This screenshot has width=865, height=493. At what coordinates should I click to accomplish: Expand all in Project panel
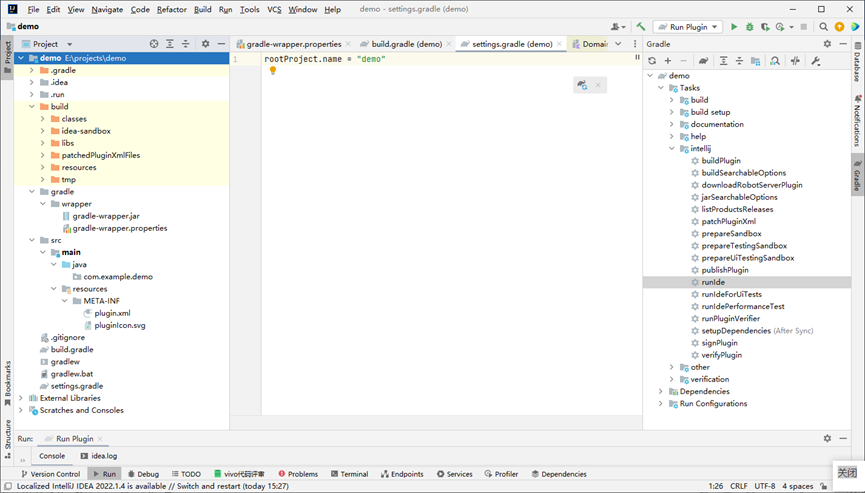tap(170, 44)
